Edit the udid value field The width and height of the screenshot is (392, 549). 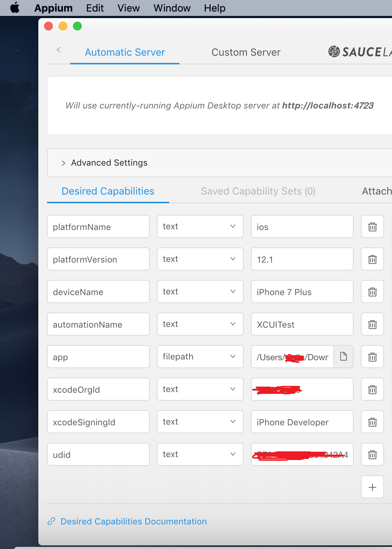pos(302,455)
